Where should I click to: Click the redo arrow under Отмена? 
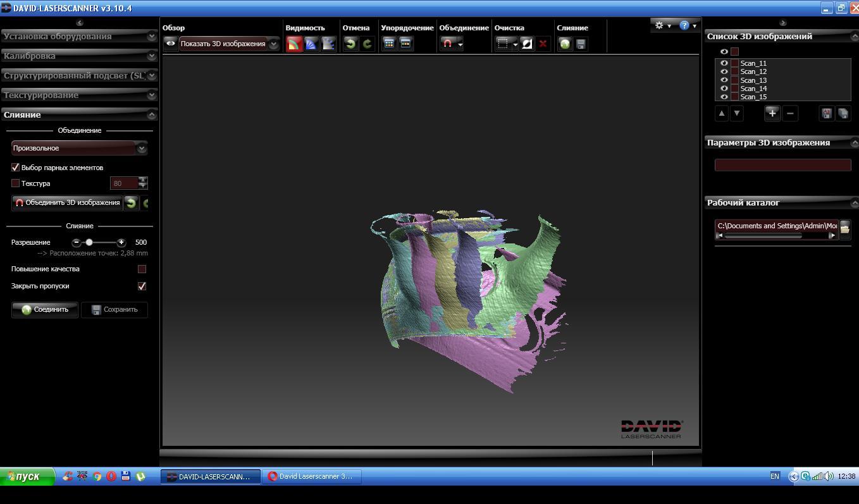pyautogui.click(x=367, y=44)
